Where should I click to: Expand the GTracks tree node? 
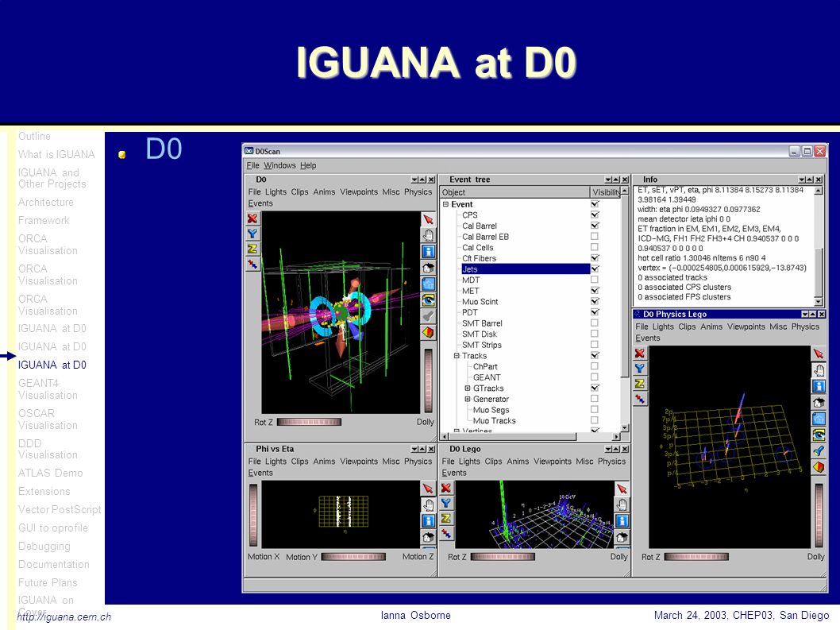(x=467, y=388)
